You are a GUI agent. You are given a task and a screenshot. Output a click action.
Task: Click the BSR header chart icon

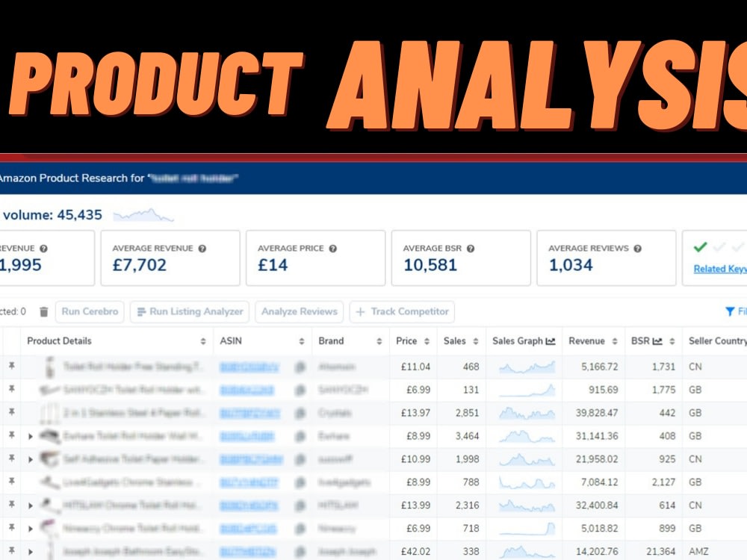[x=657, y=341]
